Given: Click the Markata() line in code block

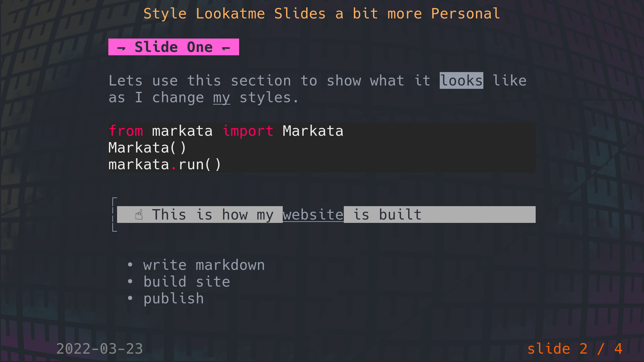Looking at the screenshot, I should pos(147,148).
